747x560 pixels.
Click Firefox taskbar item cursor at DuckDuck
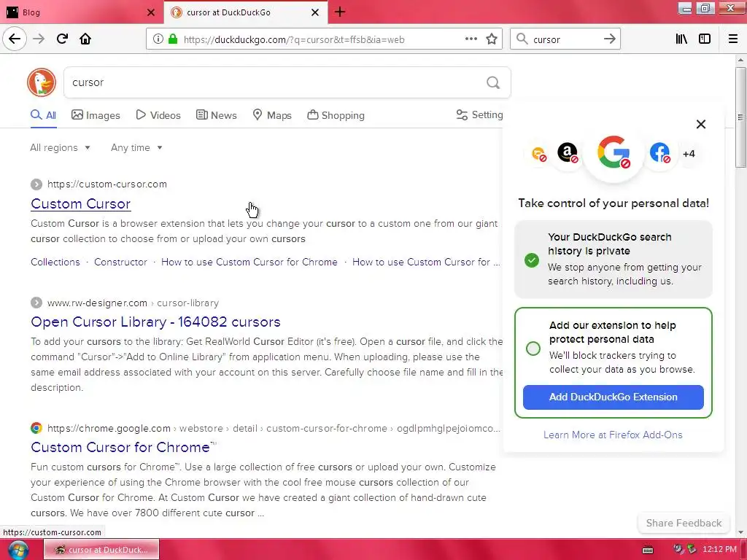(101, 550)
